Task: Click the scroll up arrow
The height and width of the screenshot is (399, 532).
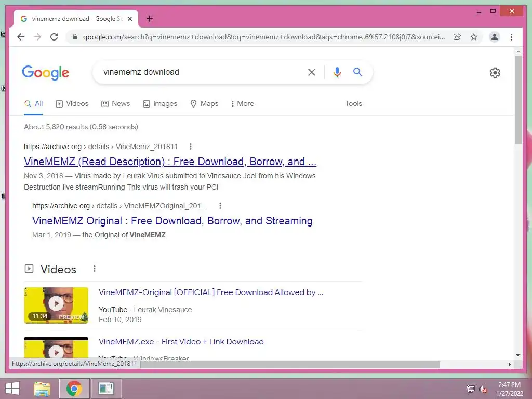Action: coord(518,51)
